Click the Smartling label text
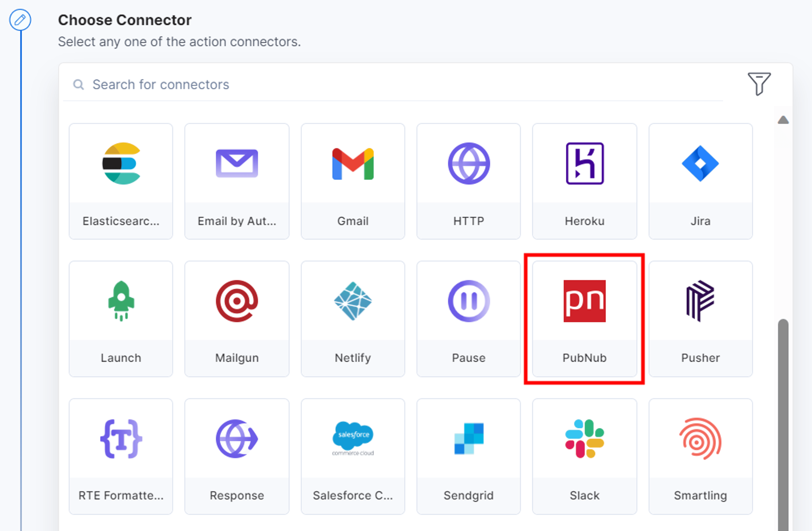 coord(700,496)
